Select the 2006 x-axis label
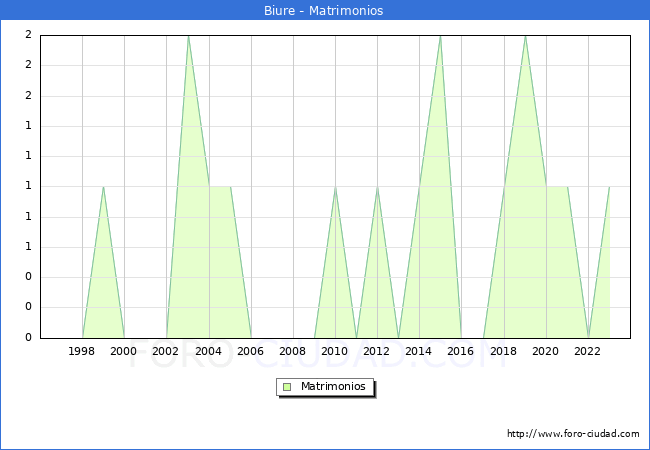 pyautogui.click(x=250, y=351)
